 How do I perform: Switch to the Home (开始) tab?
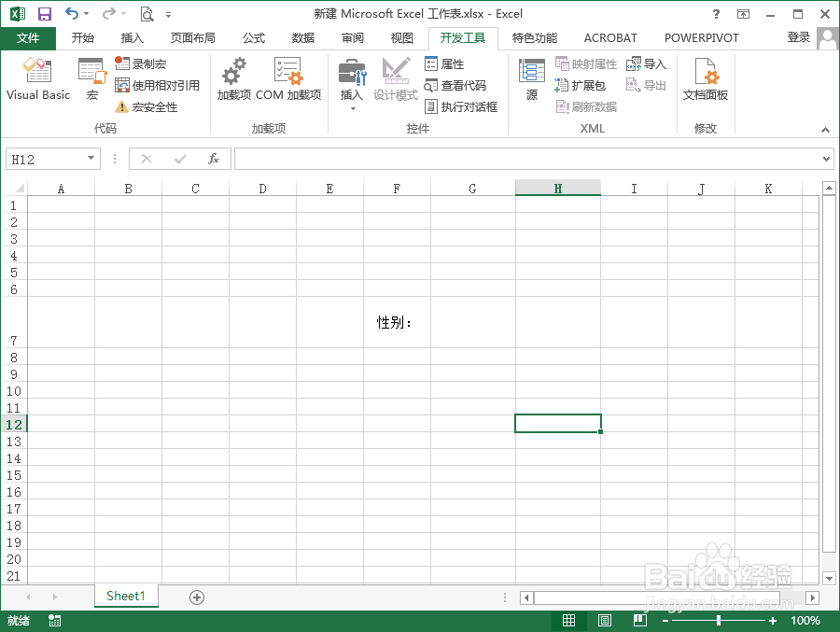[x=82, y=37]
